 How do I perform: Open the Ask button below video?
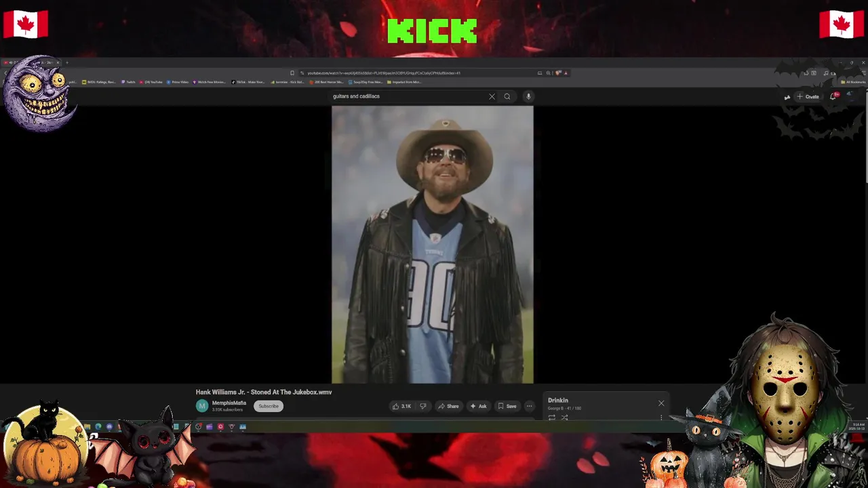[478, 406]
